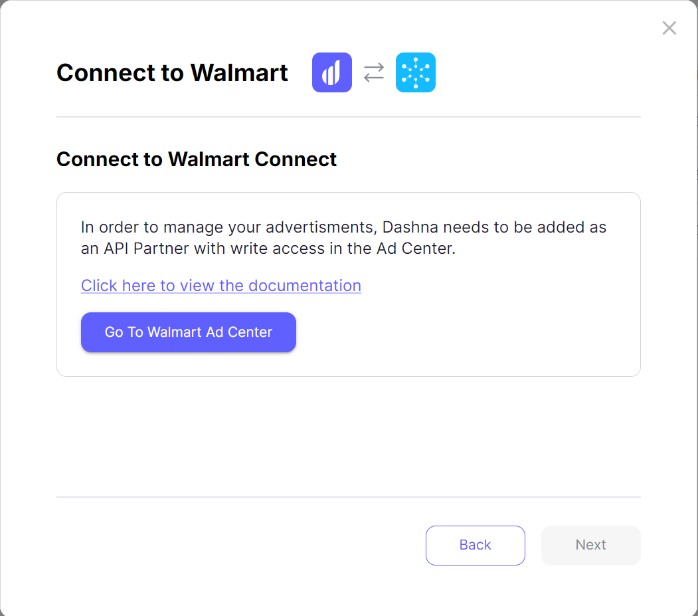
Task: Click the "Connect to Walmart" dialog title
Action: tap(172, 72)
